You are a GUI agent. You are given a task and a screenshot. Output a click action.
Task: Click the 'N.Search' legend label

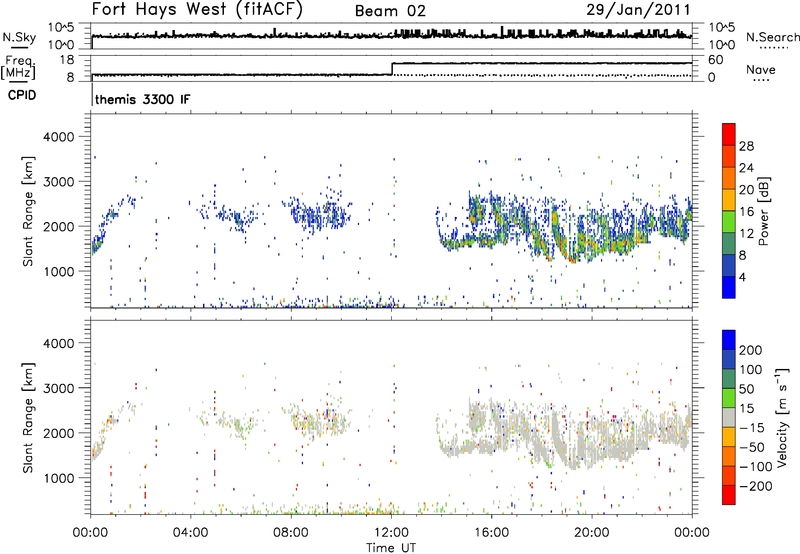click(x=772, y=37)
